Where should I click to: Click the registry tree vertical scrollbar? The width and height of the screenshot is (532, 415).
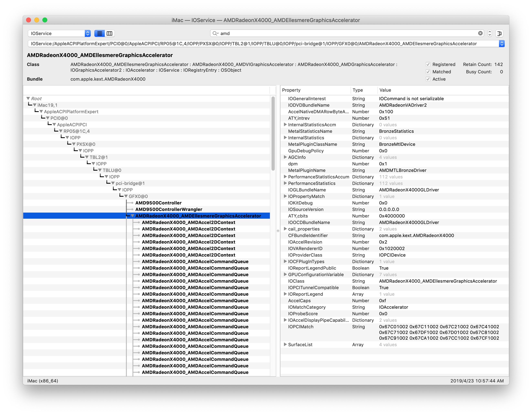pos(273,134)
